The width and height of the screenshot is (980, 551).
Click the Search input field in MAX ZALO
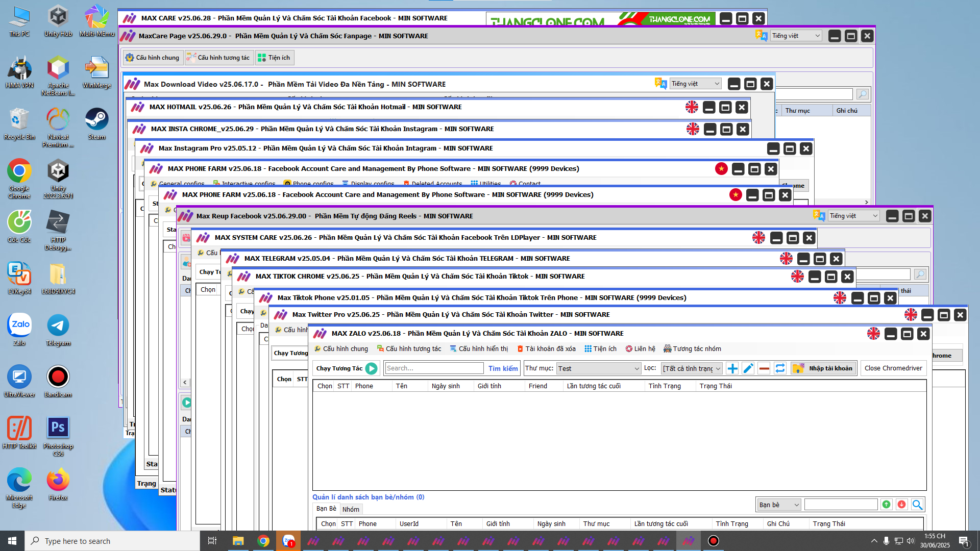434,368
